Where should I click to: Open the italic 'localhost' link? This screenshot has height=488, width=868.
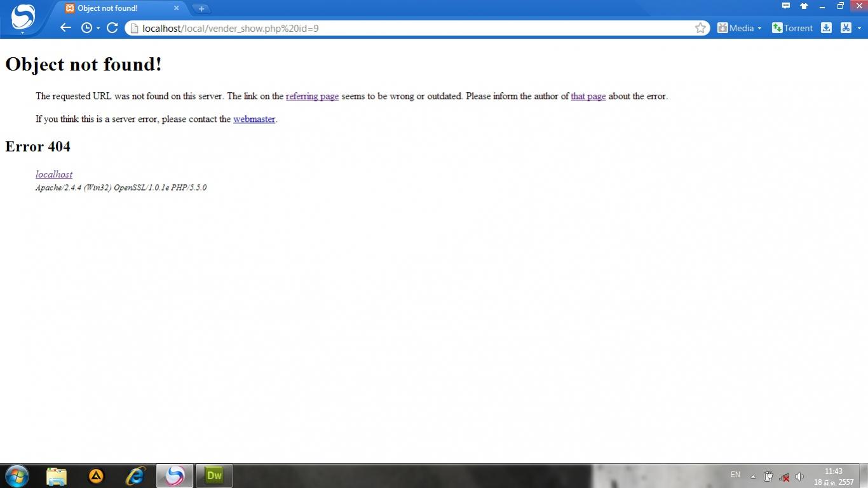tap(54, 174)
